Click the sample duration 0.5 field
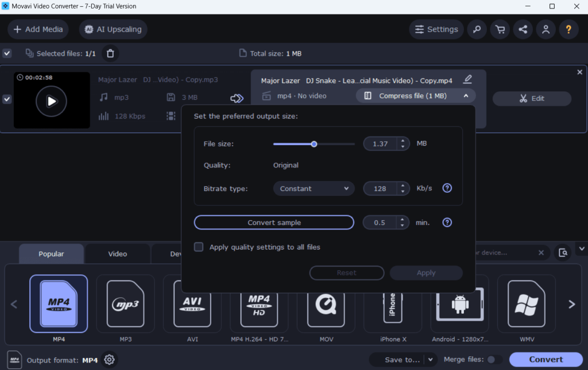 click(x=380, y=223)
